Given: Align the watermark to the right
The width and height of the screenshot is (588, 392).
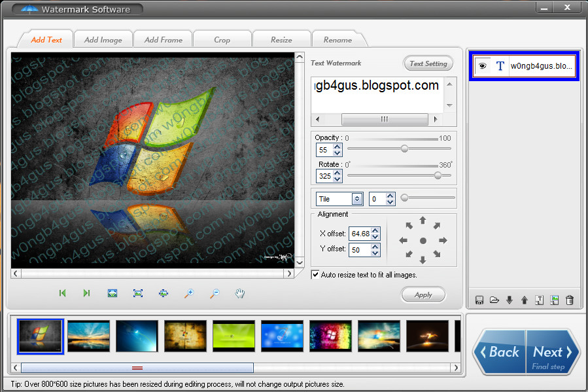Looking at the screenshot, I should [x=443, y=240].
